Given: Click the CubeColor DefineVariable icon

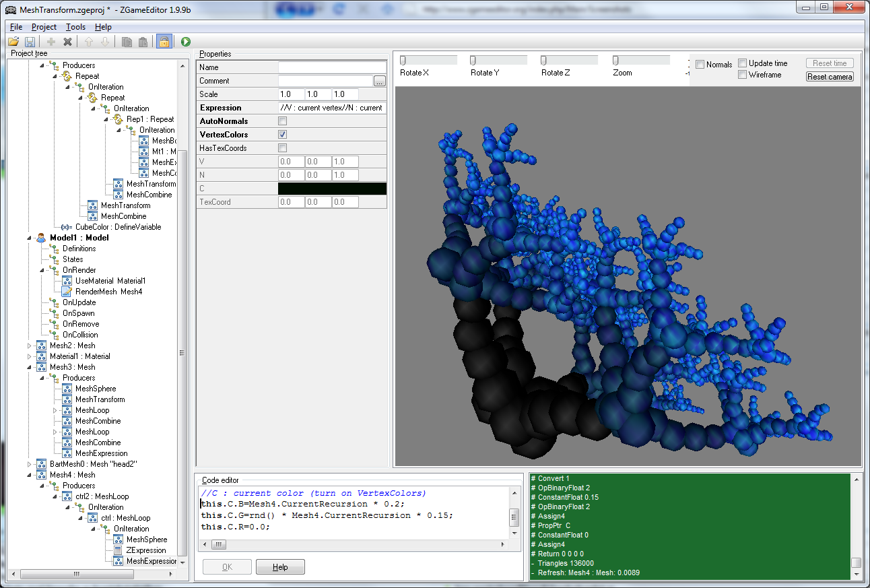Looking at the screenshot, I should click(x=66, y=227).
